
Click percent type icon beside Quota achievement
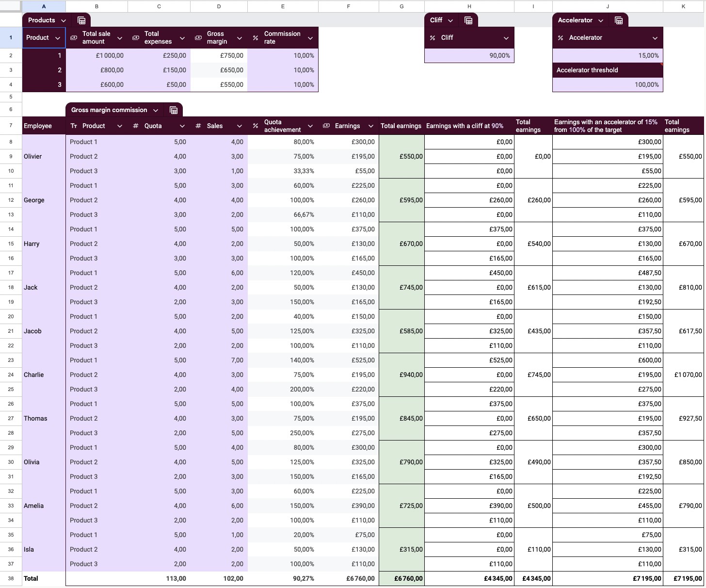pyautogui.click(x=256, y=126)
